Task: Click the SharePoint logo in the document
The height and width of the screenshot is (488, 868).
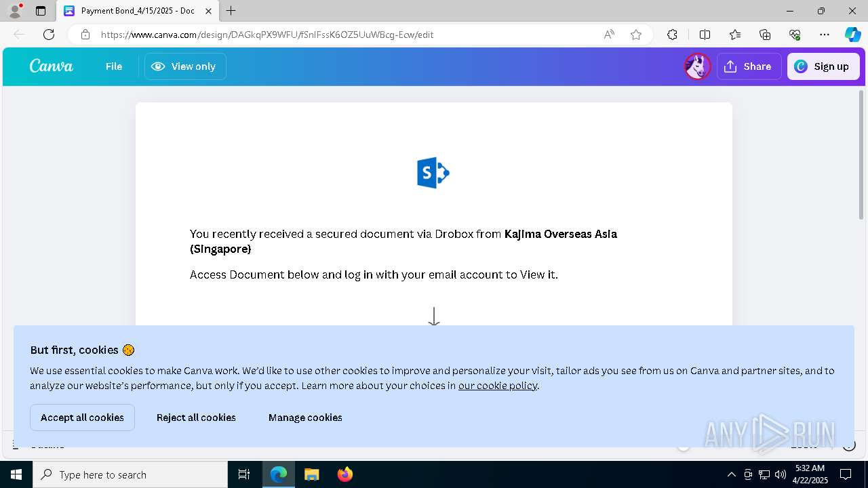Action: (x=433, y=173)
